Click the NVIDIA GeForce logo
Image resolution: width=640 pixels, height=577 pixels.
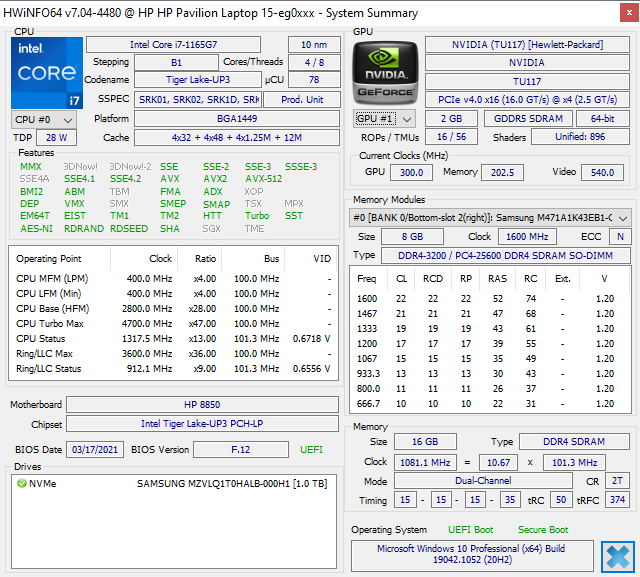coord(385,72)
